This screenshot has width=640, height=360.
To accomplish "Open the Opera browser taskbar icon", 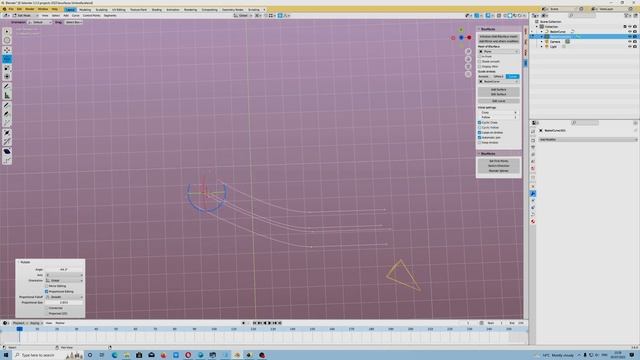I will pos(188,355).
